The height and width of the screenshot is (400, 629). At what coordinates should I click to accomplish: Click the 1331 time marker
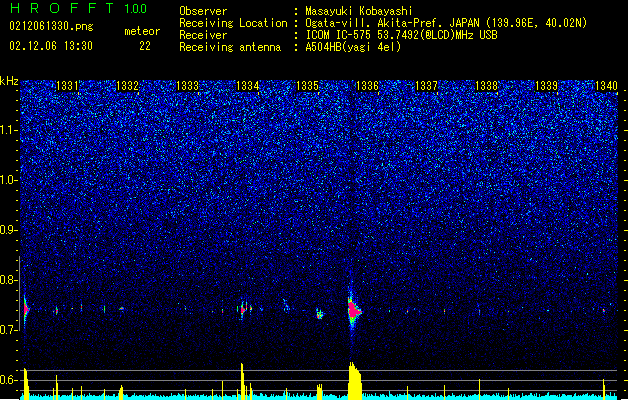(x=67, y=85)
